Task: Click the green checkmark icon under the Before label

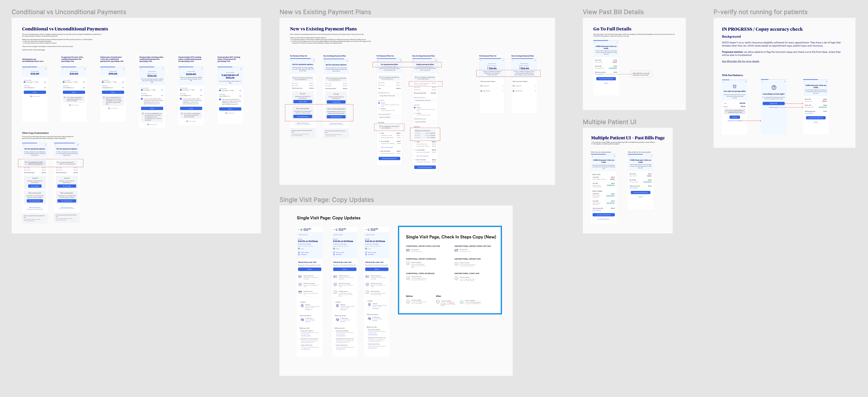Action: pos(408,301)
